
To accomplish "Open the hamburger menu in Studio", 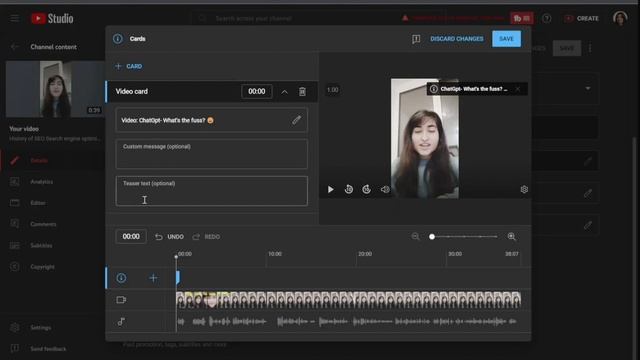I will point(15,18).
